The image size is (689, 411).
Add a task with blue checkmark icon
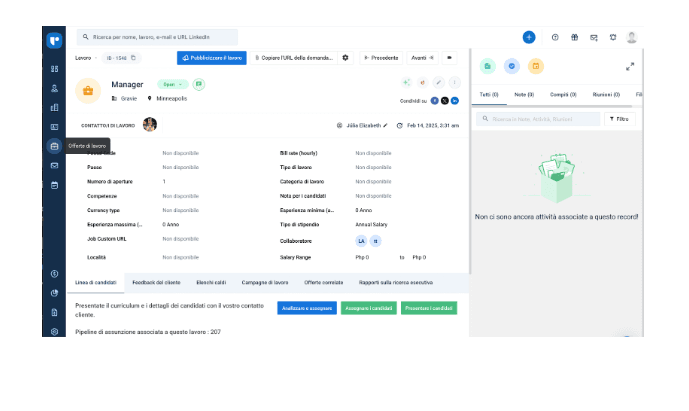[x=511, y=66]
